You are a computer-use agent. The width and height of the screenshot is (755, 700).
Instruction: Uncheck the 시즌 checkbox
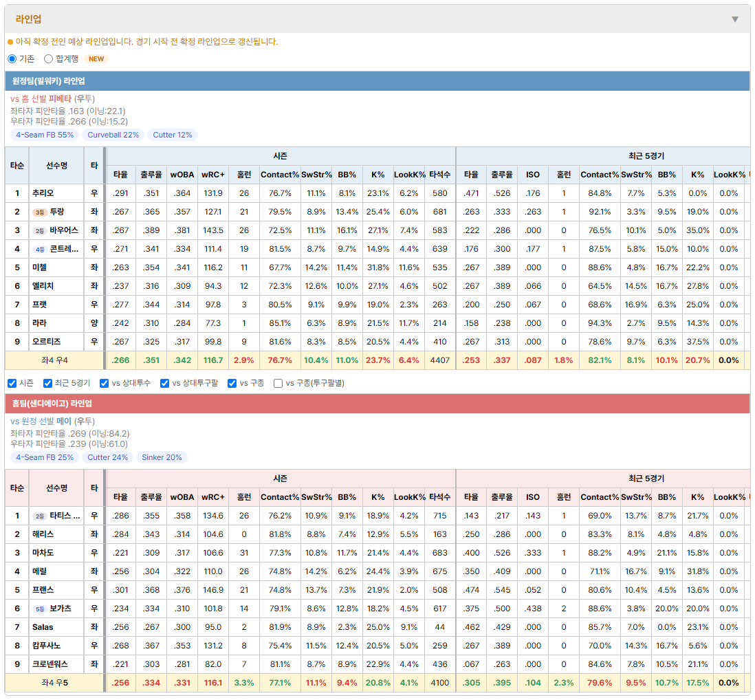tap(12, 383)
